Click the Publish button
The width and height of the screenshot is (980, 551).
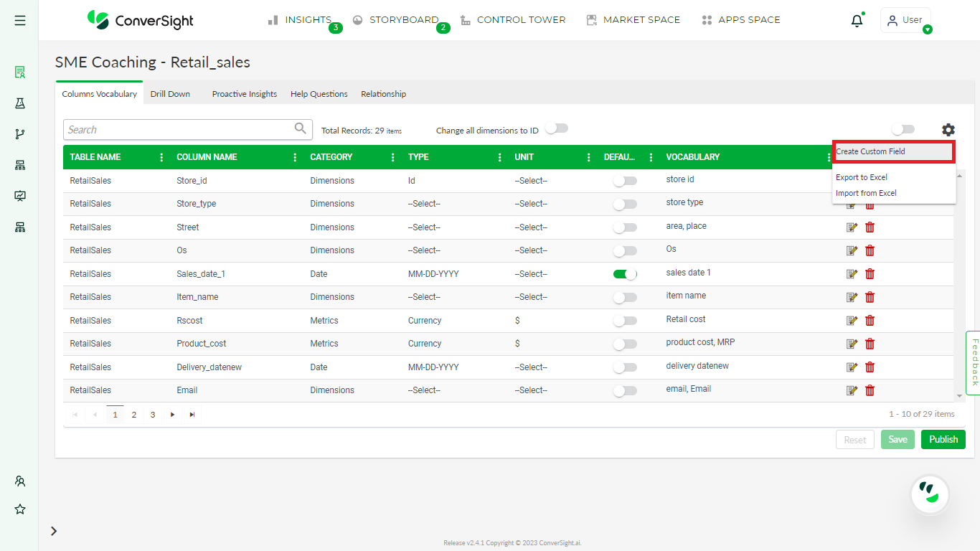(x=943, y=439)
